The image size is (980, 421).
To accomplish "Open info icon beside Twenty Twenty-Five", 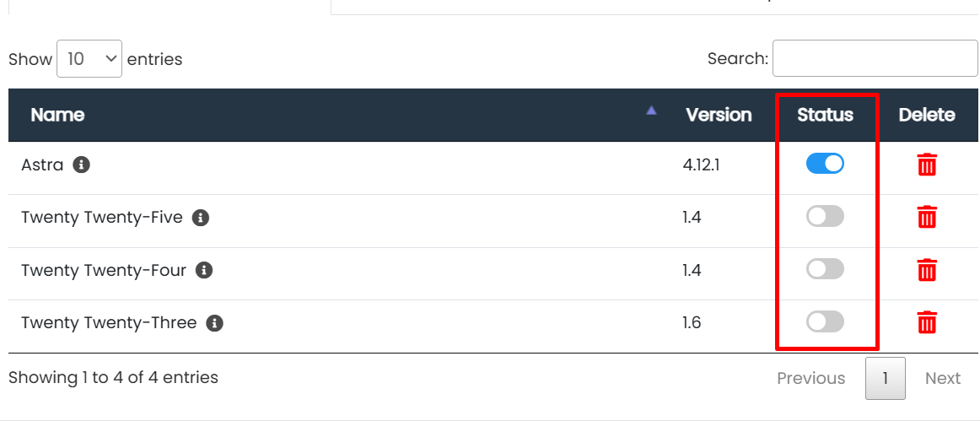I will [x=200, y=218].
